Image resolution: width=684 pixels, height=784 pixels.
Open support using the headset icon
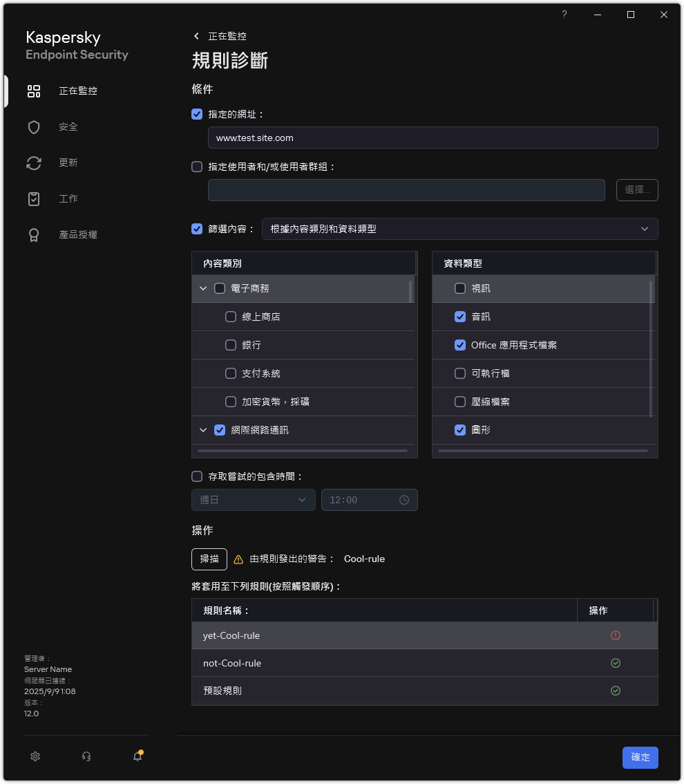pos(86,756)
